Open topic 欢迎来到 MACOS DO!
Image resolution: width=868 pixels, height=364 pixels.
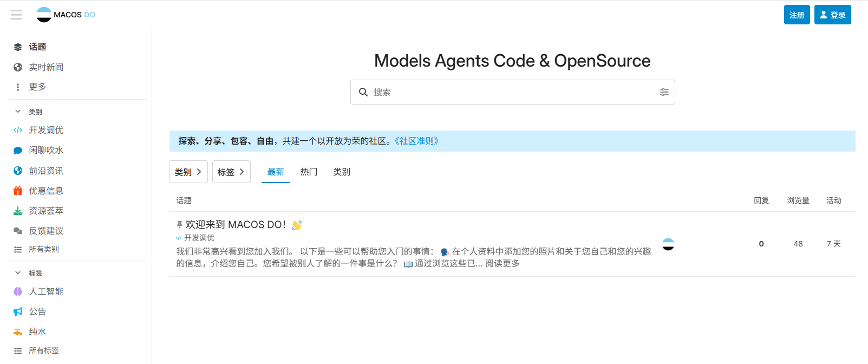pyautogui.click(x=236, y=225)
